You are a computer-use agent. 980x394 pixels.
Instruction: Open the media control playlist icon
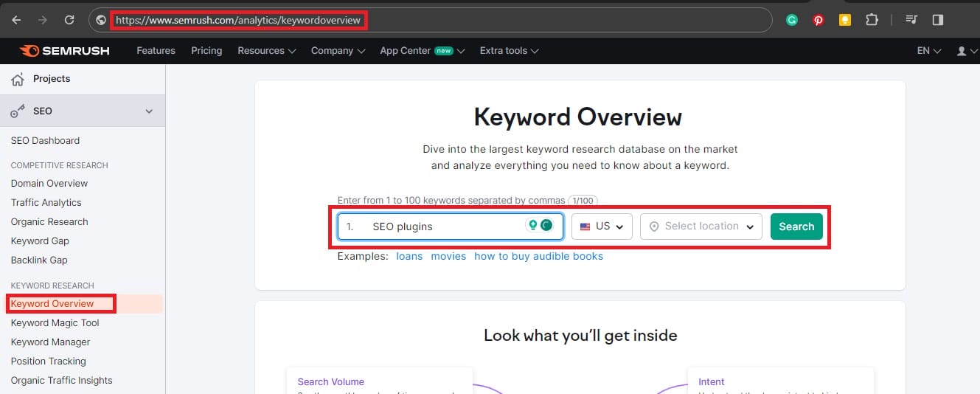pos(911,20)
